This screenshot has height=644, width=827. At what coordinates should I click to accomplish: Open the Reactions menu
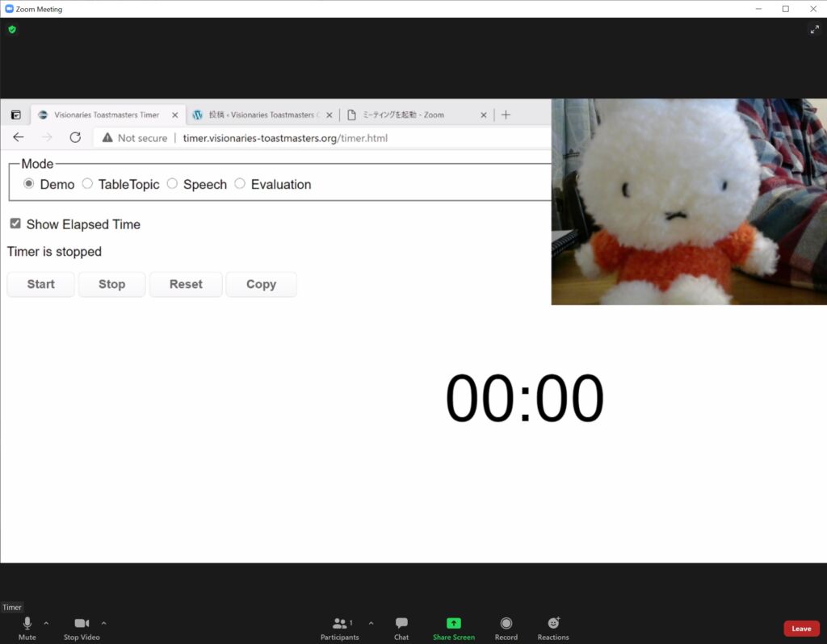(553, 628)
